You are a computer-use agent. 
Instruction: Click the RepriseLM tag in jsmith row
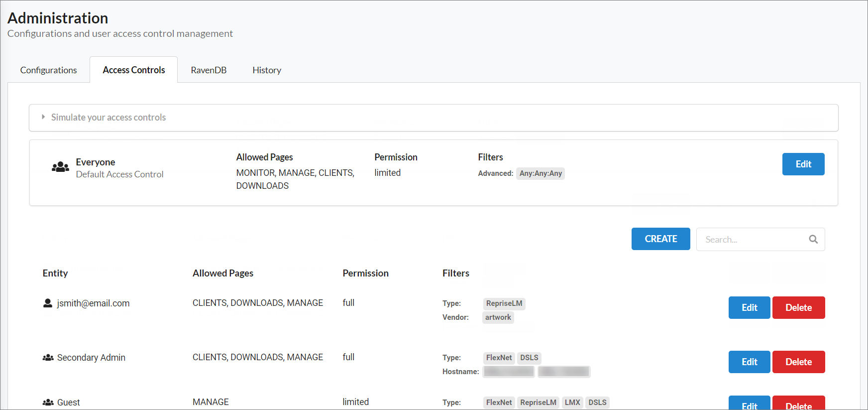[504, 303]
